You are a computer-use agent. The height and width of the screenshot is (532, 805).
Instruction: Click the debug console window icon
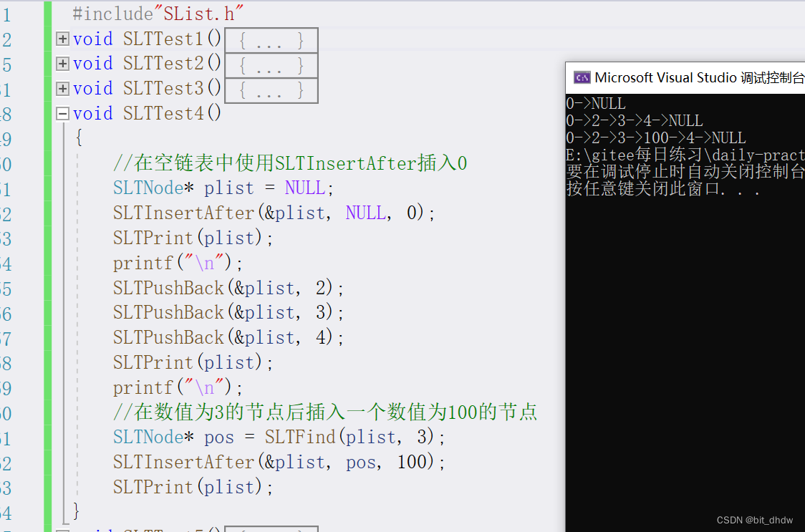pyautogui.click(x=582, y=77)
